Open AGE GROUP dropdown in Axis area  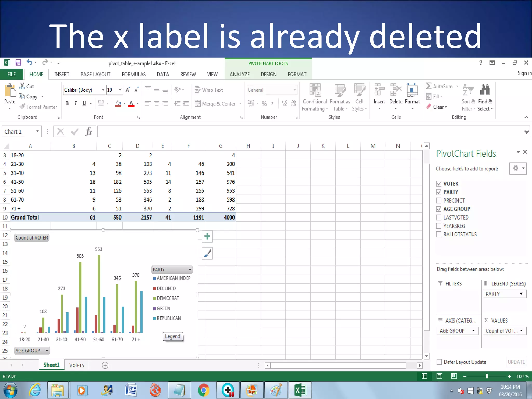tap(473, 331)
